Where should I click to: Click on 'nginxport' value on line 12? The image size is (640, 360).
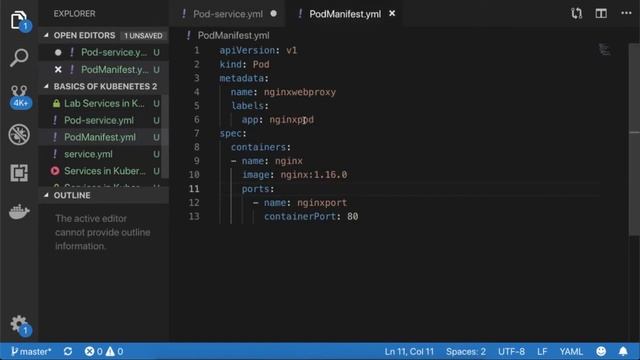point(322,202)
